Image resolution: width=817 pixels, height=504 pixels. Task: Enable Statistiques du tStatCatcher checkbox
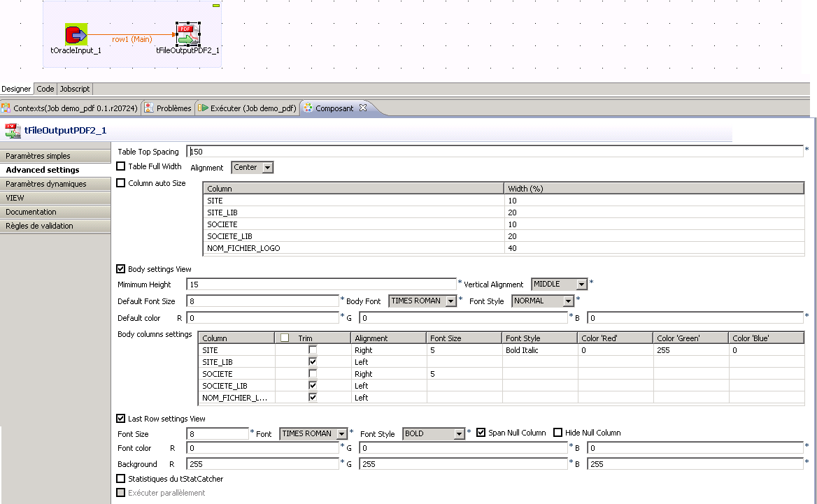coord(121,478)
